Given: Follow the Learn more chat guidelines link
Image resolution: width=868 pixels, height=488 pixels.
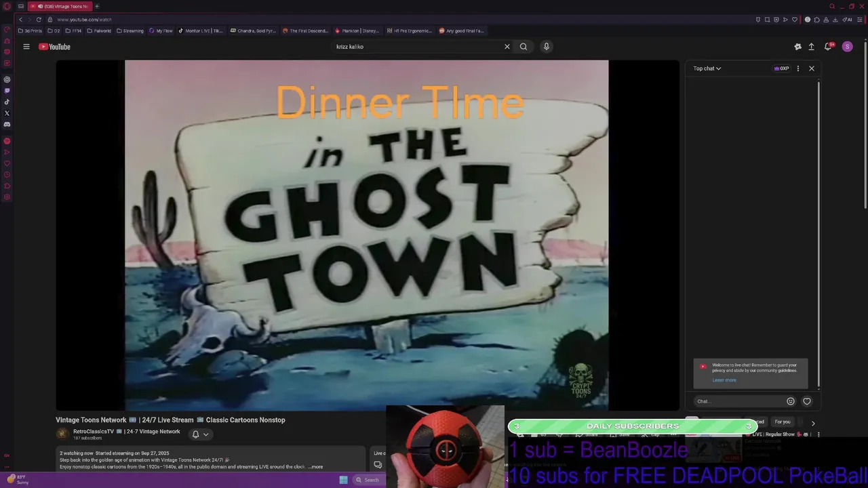Looking at the screenshot, I should [x=724, y=380].
